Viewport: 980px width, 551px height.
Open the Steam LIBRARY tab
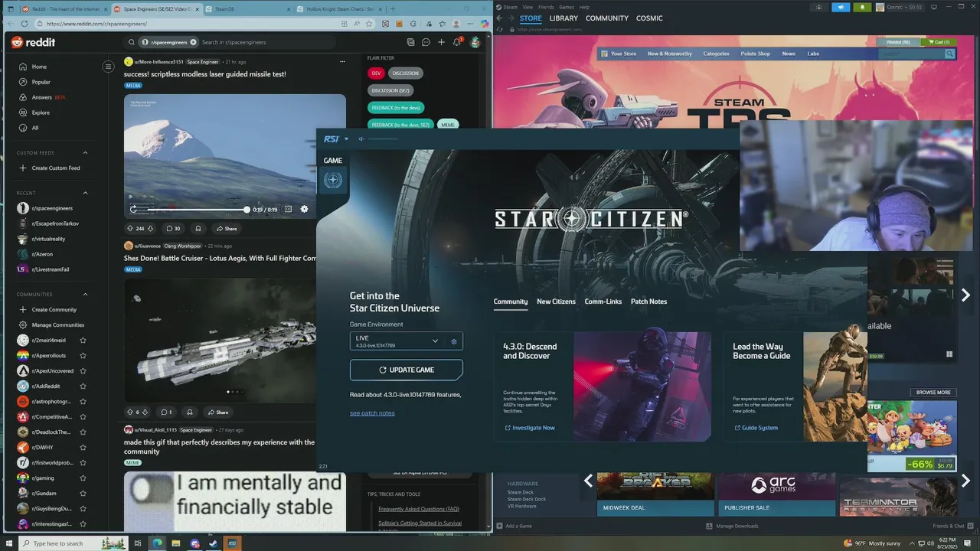tap(563, 18)
